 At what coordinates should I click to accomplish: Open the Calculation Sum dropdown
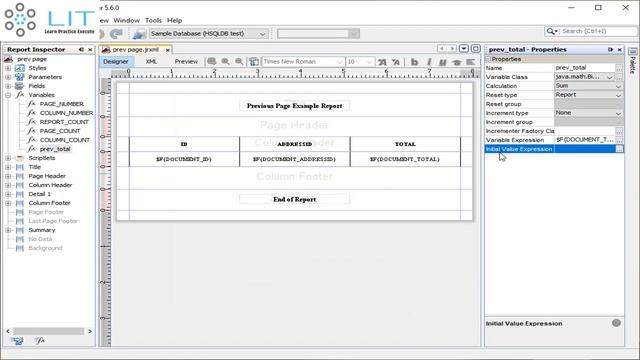[618, 86]
